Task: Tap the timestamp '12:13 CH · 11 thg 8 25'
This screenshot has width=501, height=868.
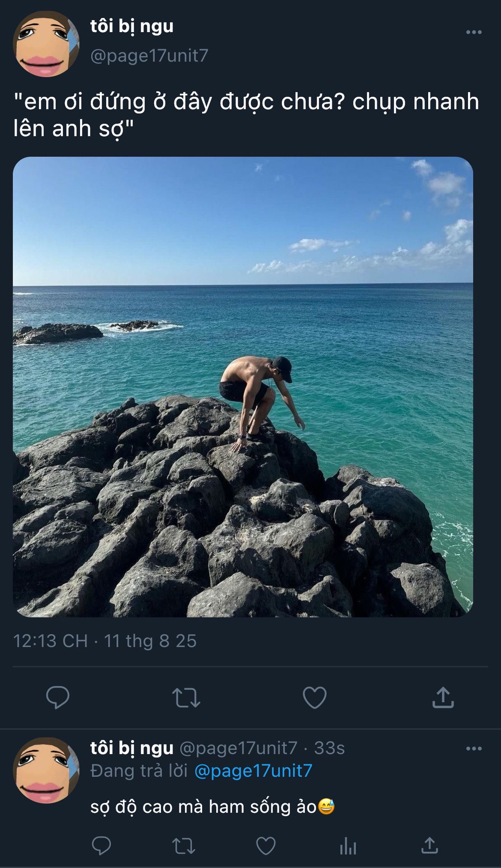Action: (105, 641)
